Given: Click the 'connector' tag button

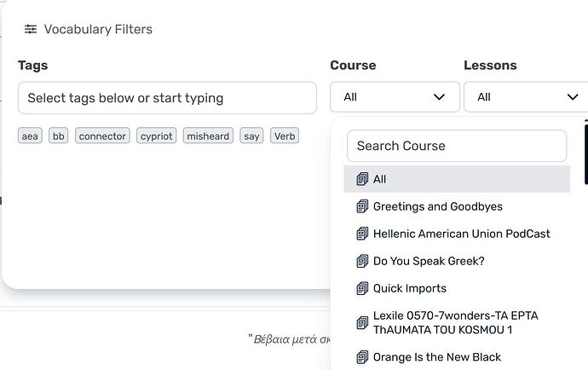Looking at the screenshot, I should pos(102,136).
